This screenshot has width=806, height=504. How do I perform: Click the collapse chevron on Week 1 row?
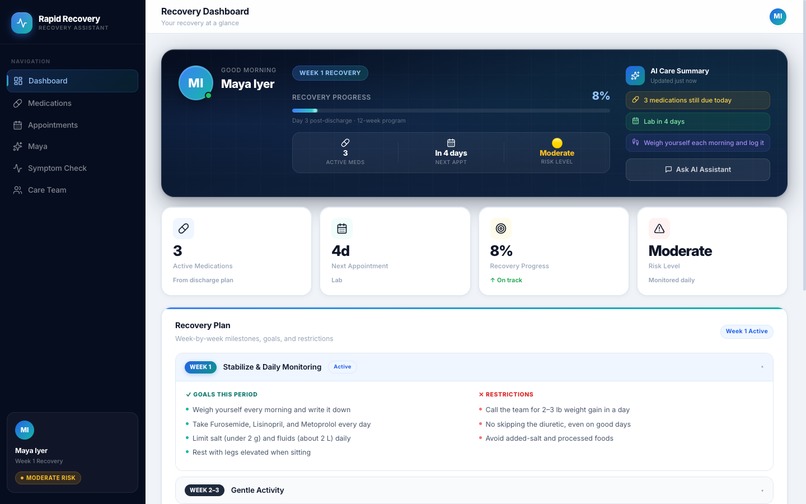click(762, 367)
